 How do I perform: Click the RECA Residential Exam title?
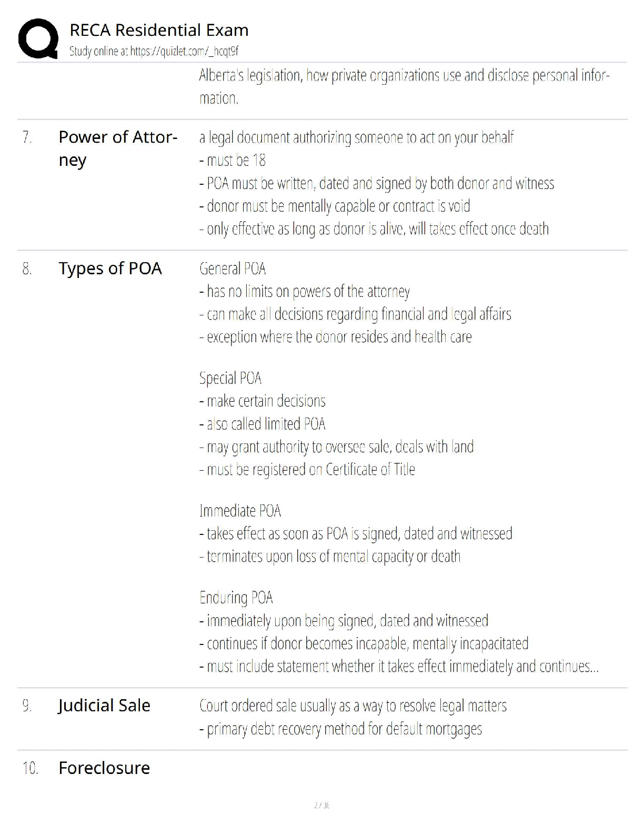coord(159,30)
